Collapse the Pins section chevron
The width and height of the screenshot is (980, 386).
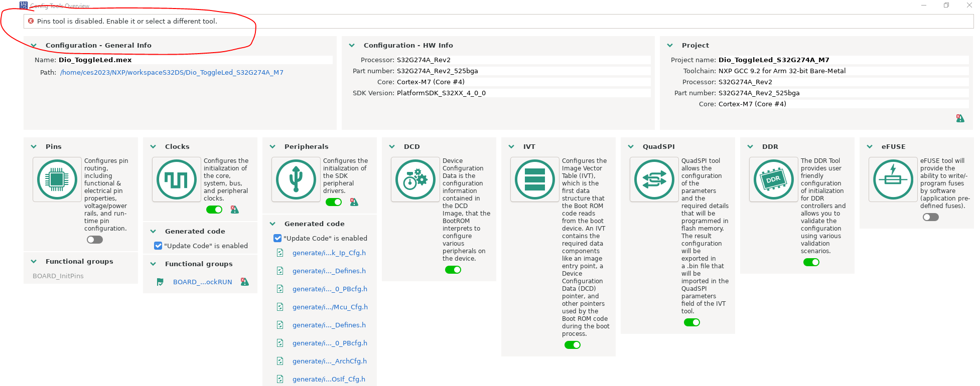tap(34, 146)
